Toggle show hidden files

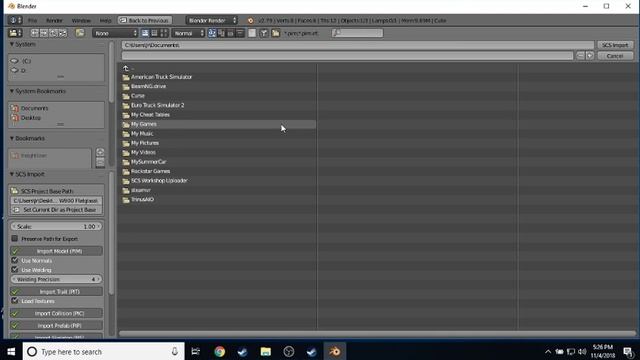(x=252, y=33)
